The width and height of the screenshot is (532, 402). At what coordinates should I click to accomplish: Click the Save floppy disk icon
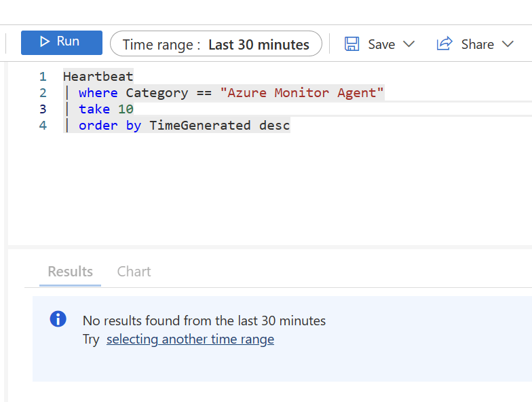pyautogui.click(x=351, y=43)
